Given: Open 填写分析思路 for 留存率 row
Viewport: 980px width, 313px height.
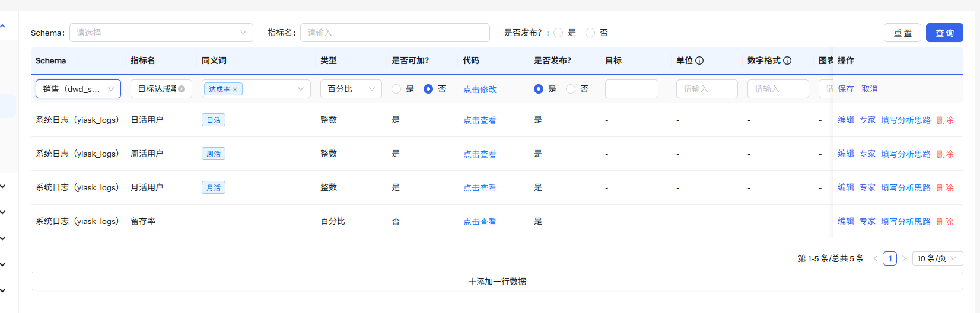Looking at the screenshot, I should [x=906, y=222].
